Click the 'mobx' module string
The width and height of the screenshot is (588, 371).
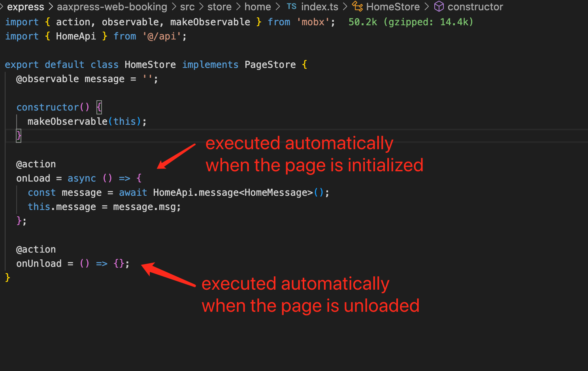313,22
